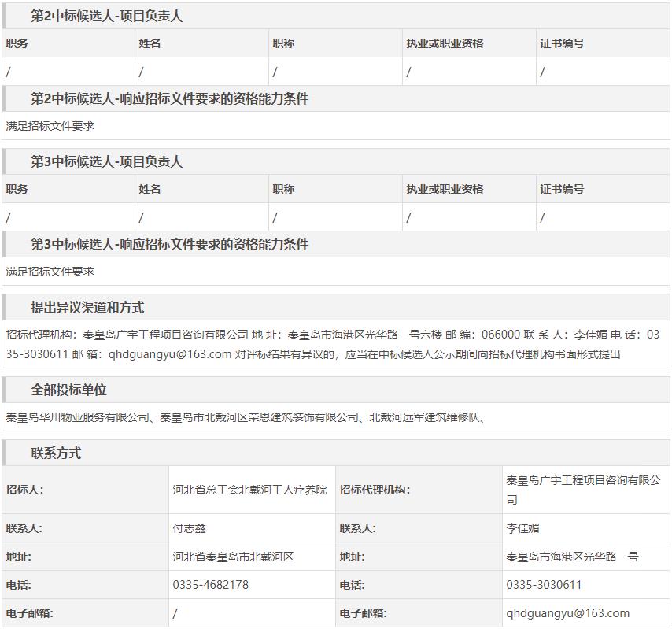Click the contact name 付志鑫
The image size is (672, 629).
[x=190, y=528]
